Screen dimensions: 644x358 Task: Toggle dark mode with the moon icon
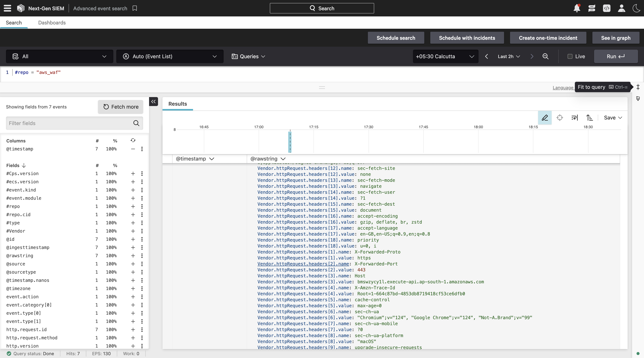pos(636,8)
